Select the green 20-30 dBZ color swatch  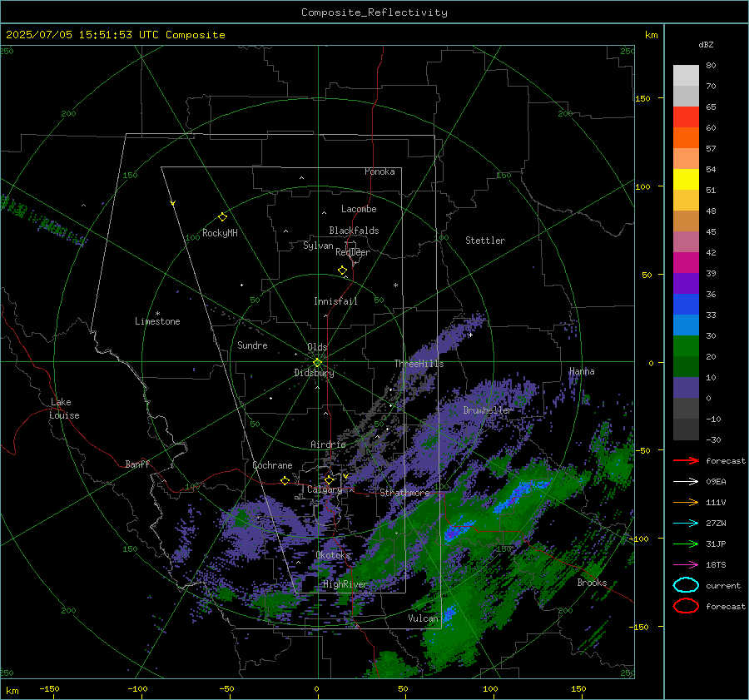[686, 346]
